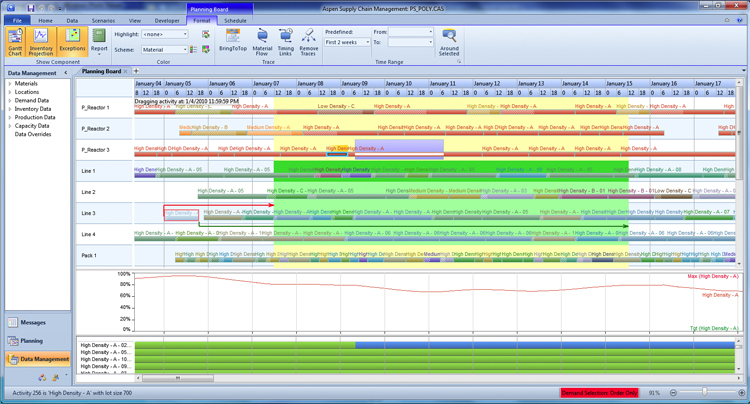This screenshot has height=404, width=750.
Task: Switch to the Schedule ribbon tab
Action: (235, 20)
